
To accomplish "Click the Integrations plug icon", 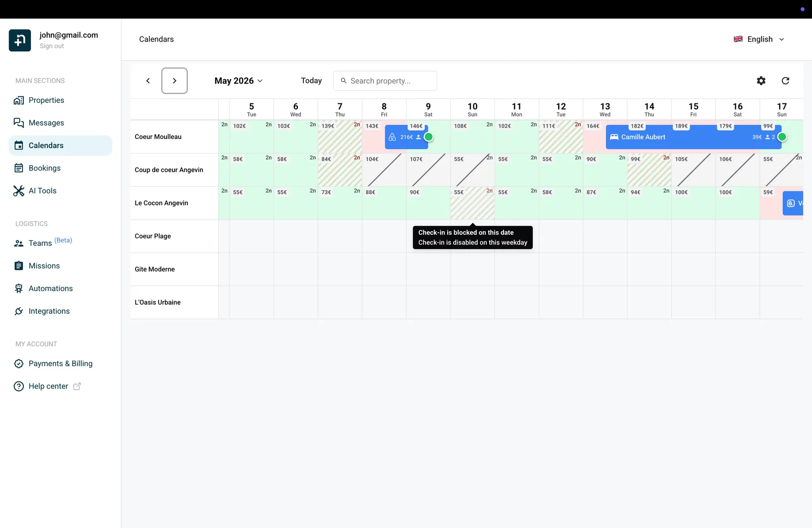I will 19,311.
